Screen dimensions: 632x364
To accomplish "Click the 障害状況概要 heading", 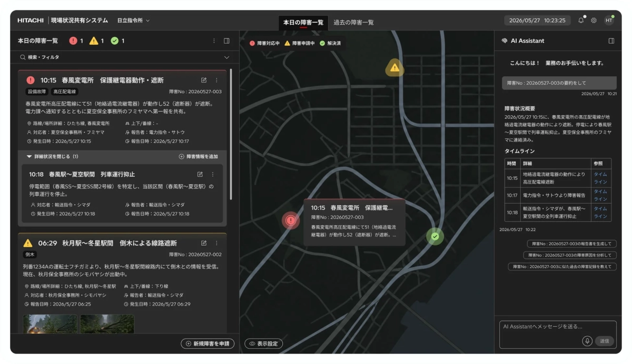I will coord(519,108).
